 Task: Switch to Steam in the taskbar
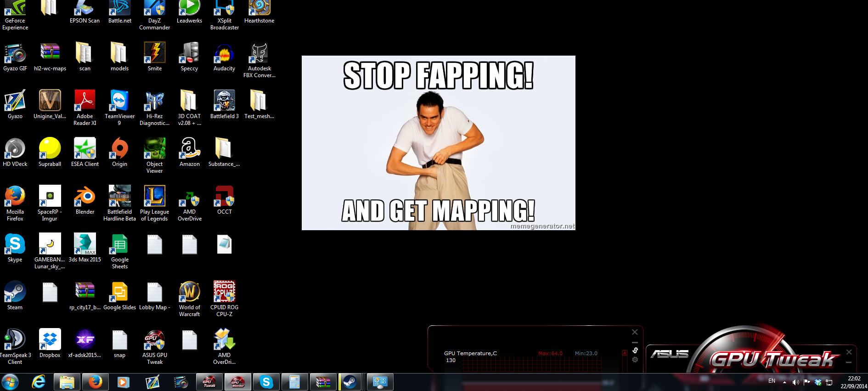(x=351, y=382)
